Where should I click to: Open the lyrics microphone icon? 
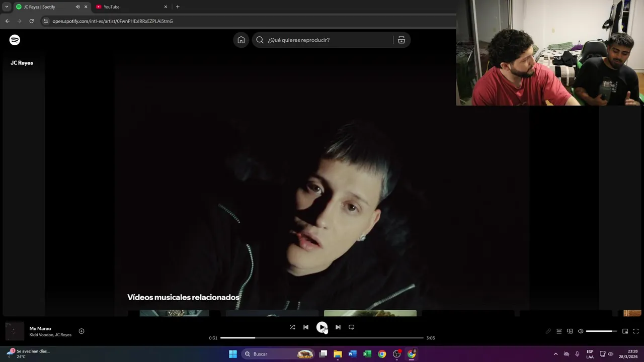(x=548, y=331)
